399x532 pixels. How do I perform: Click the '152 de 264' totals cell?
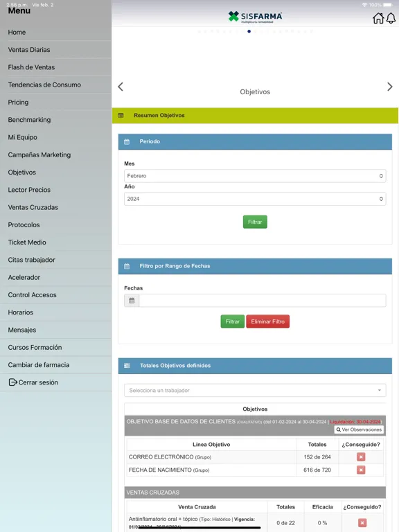click(317, 456)
